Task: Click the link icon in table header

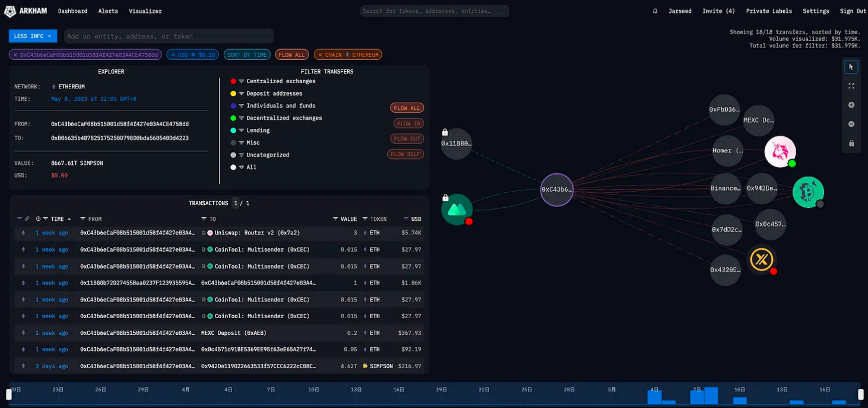Action: pos(27,219)
